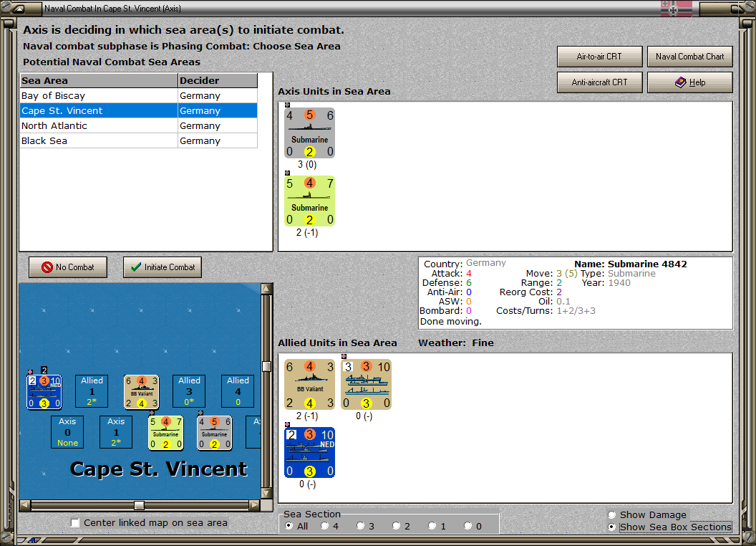Click the Axis 1 sea box section on map
756x546 pixels.
point(116,432)
